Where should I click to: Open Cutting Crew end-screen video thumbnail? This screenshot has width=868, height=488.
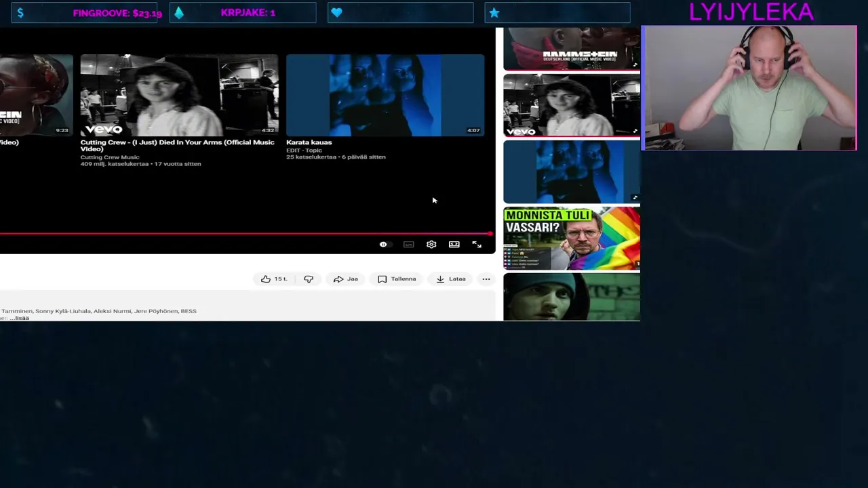179,96
